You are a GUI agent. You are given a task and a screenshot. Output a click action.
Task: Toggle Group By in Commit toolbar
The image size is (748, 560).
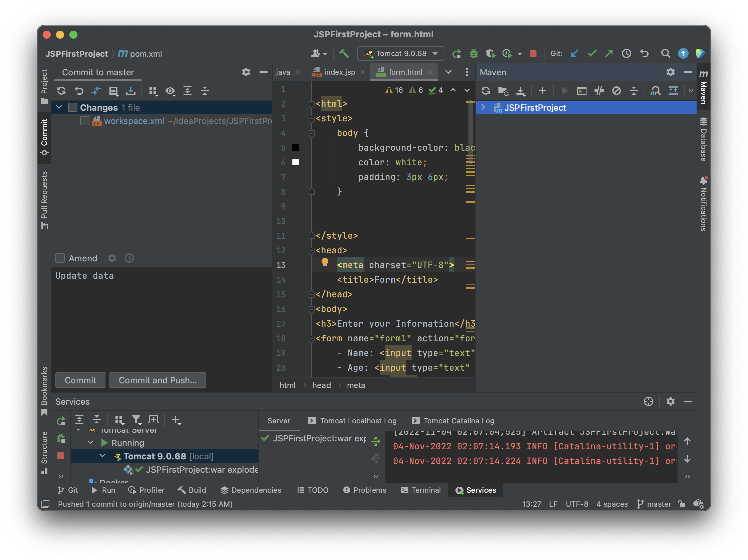153,91
